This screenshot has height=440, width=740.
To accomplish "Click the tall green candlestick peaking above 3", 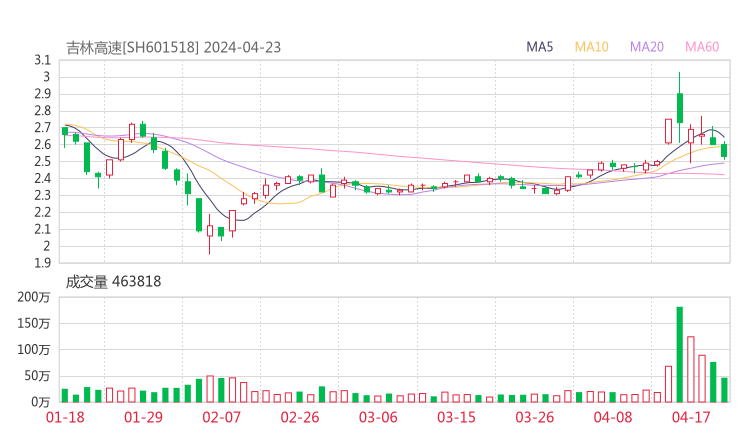I will point(680,108).
